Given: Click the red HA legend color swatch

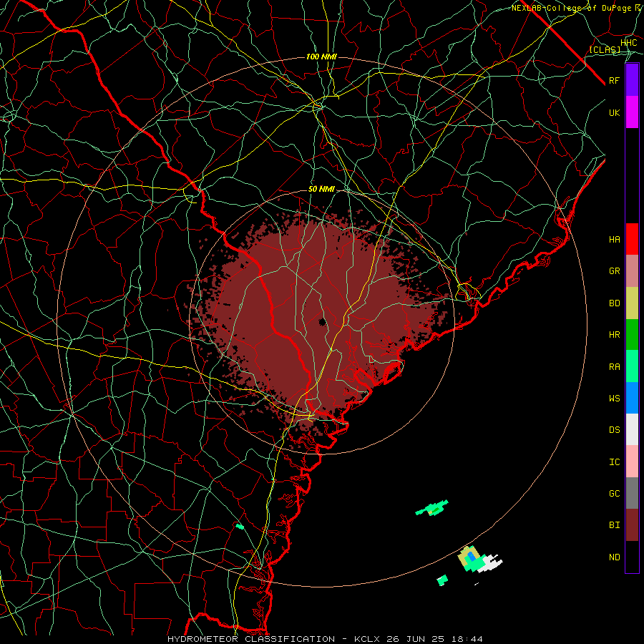Looking at the screenshot, I should (632, 239).
